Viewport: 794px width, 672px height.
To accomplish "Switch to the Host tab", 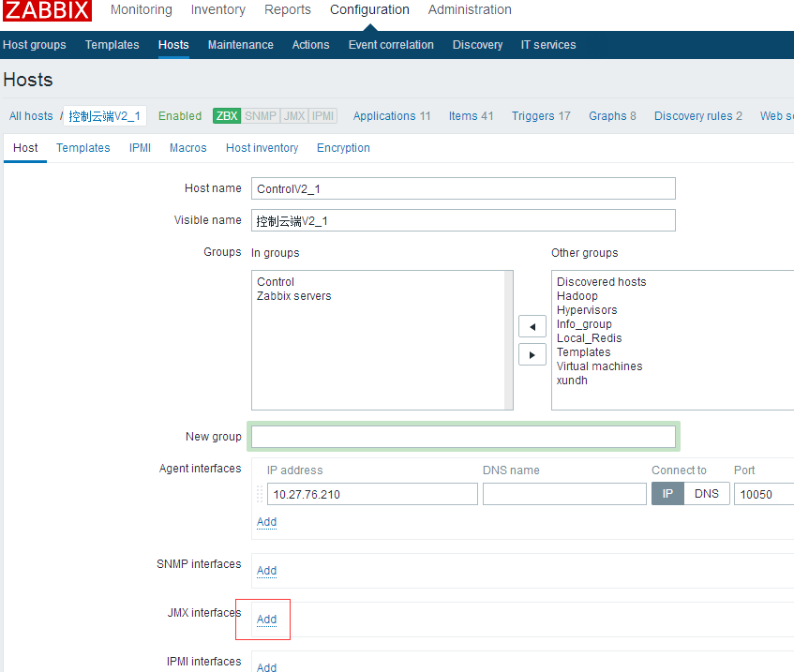I will point(25,148).
